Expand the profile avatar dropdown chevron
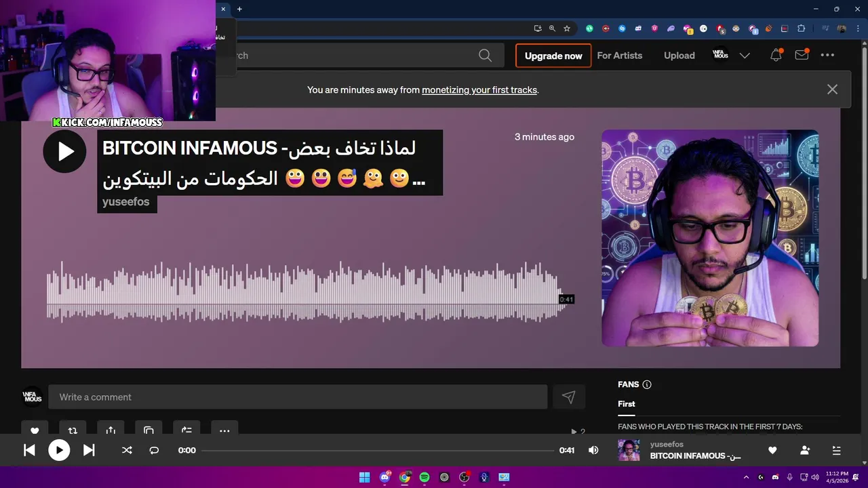 745,56
